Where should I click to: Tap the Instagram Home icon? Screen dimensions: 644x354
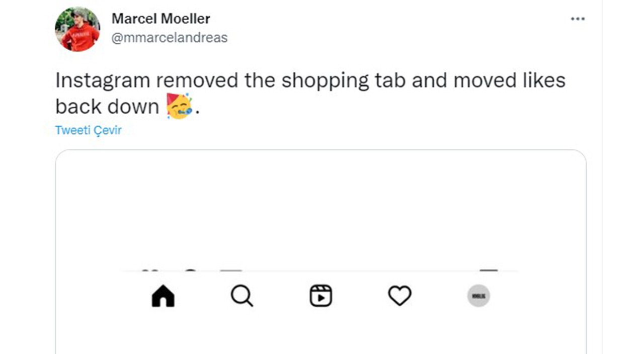point(163,296)
